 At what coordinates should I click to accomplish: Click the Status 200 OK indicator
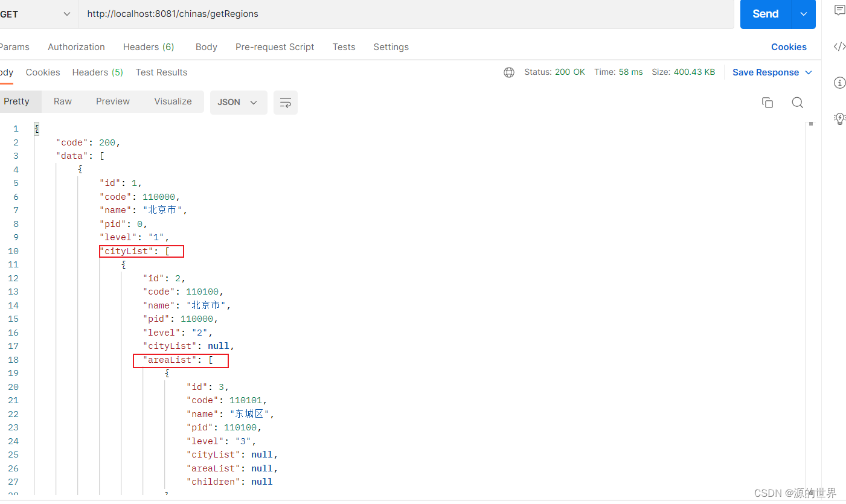(554, 72)
